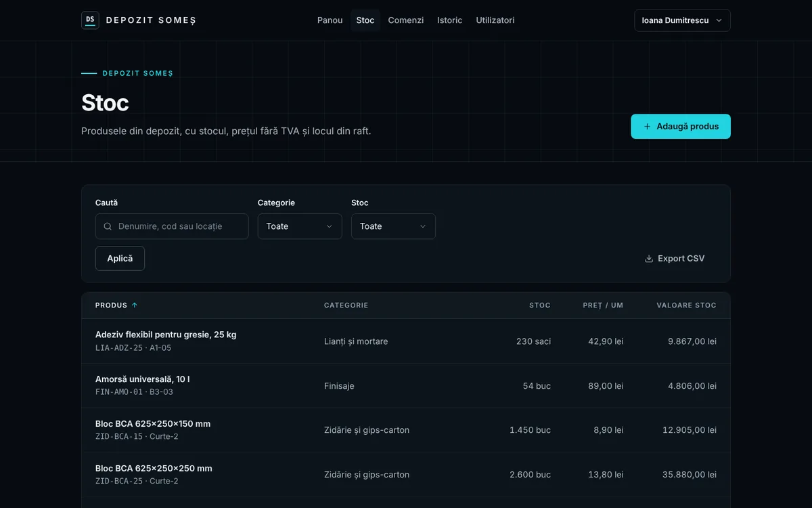Image resolution: width=812 pixels, height=508 pixels.
Task: Select the Stoc navigation tab
Action: click(365, 20)
